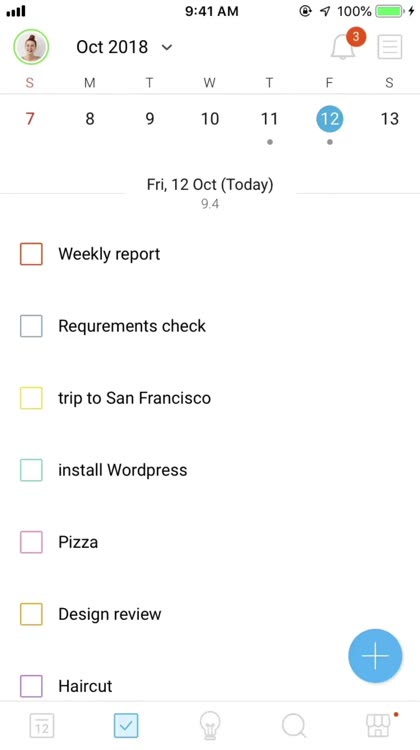Image resolution: width=420 pixels, height=750 pixels.
Task: Open the Design review task
Action: pyautogui.click(x=110, y=614)
